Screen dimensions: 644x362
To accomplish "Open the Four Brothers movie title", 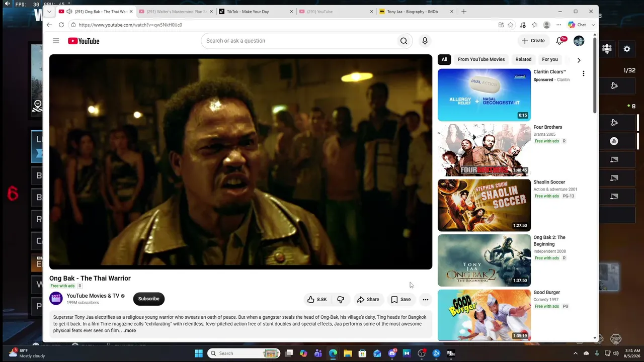I will click(547, 127).
